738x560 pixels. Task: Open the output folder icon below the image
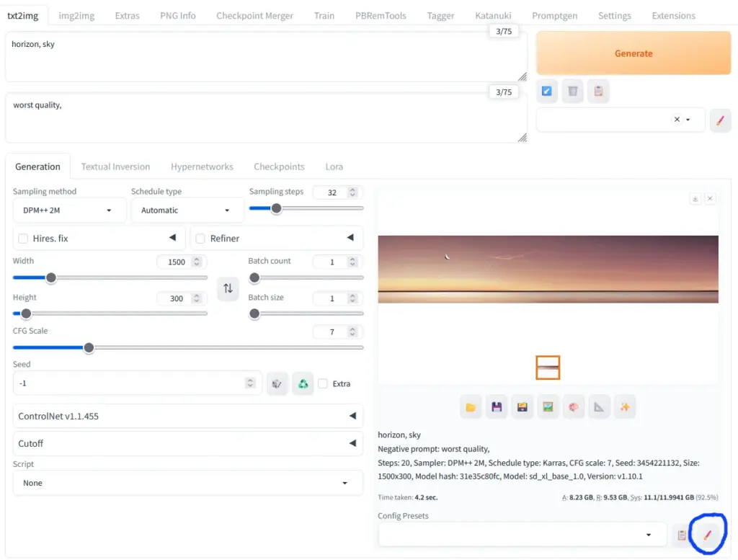[471, 407]
